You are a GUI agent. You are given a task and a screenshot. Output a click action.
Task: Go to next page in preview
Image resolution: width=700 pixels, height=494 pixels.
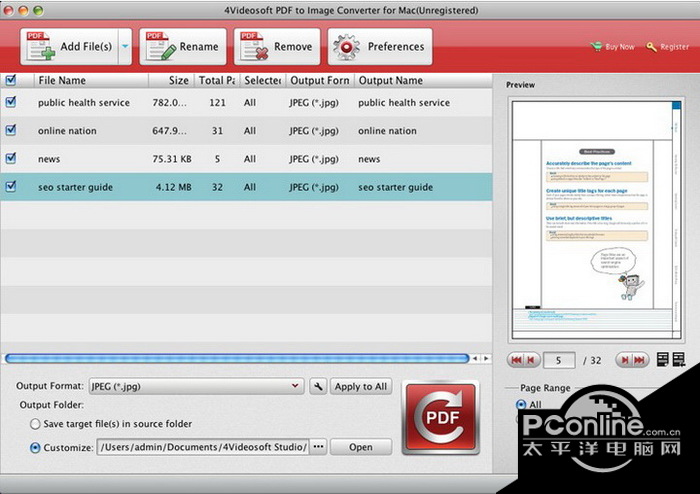tap(624, 360)
